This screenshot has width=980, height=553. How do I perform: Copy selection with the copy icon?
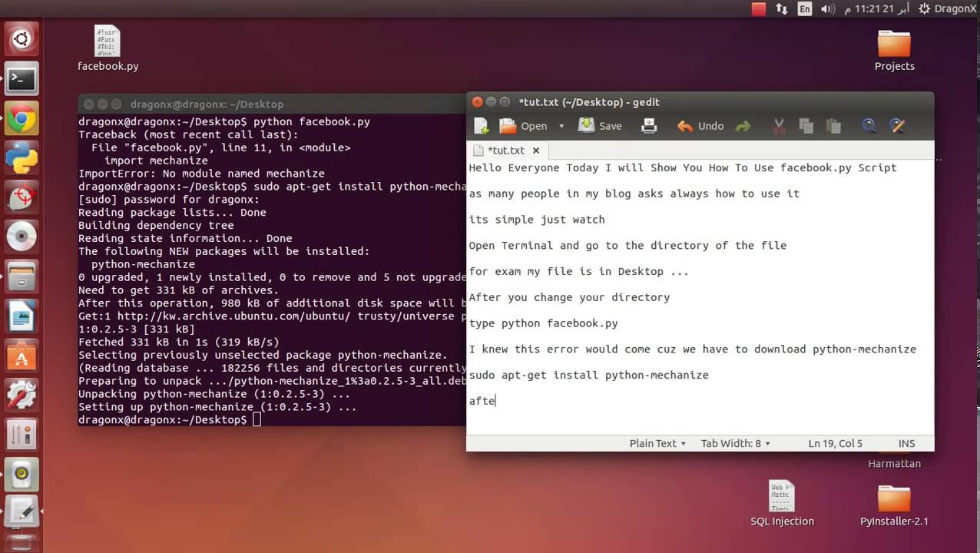806,126
